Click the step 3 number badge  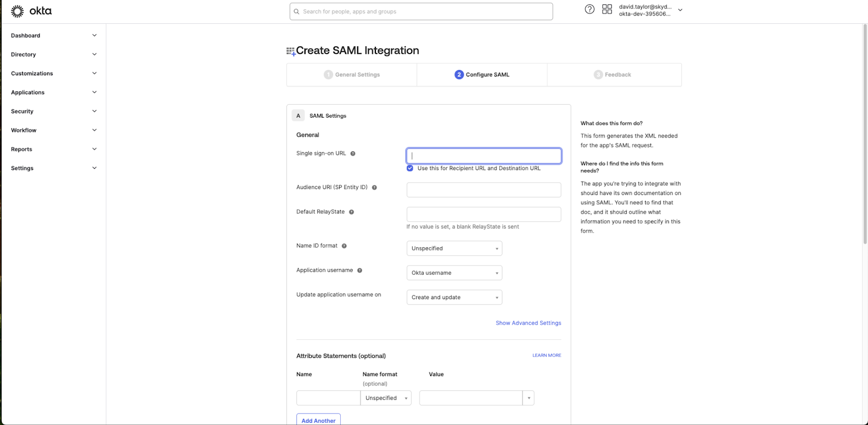point(598,75)
